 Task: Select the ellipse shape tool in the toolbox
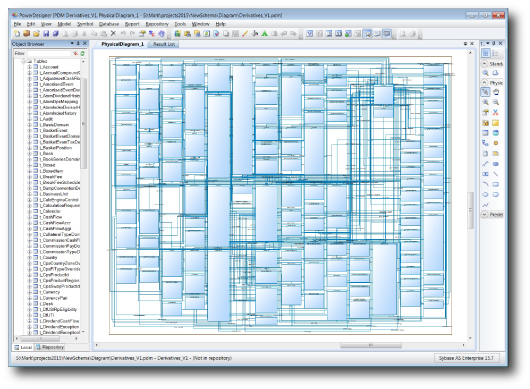[485, 195]
